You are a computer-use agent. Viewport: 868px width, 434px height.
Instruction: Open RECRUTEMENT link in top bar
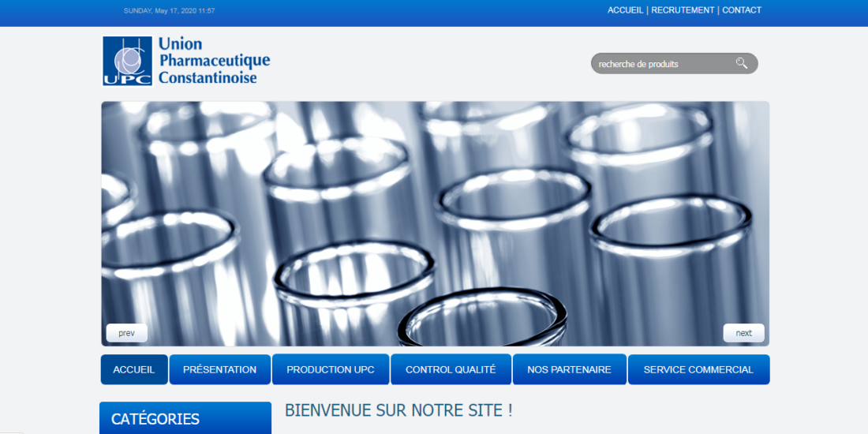click(683, 10)
